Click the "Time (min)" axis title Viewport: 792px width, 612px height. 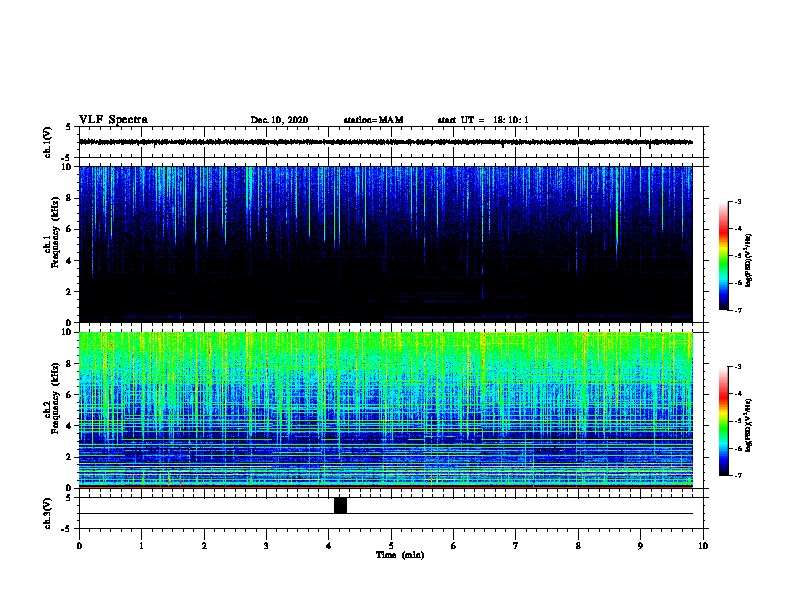(x=400, y=555)
